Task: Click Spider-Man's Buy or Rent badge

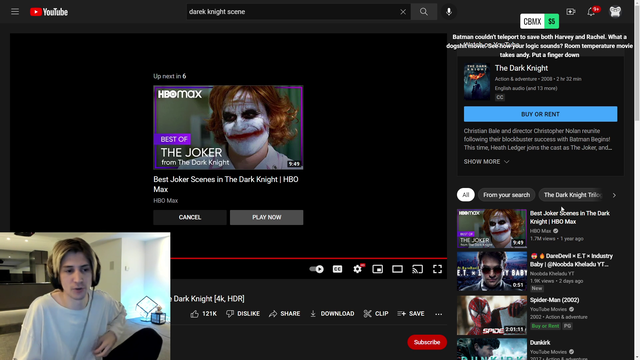Action: point(545,326)
